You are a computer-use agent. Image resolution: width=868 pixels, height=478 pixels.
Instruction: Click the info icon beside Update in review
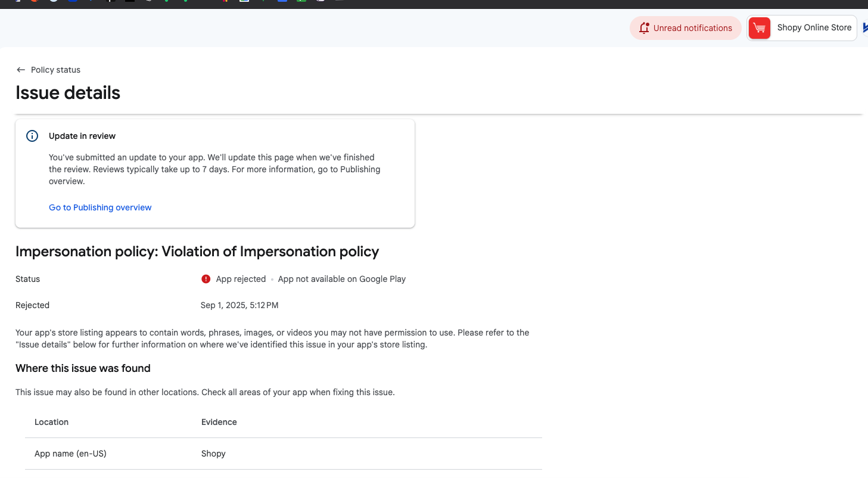click(x=32, y=136)
